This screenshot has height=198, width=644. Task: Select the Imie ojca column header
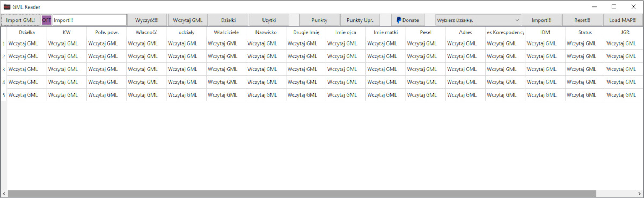point(346,32)
